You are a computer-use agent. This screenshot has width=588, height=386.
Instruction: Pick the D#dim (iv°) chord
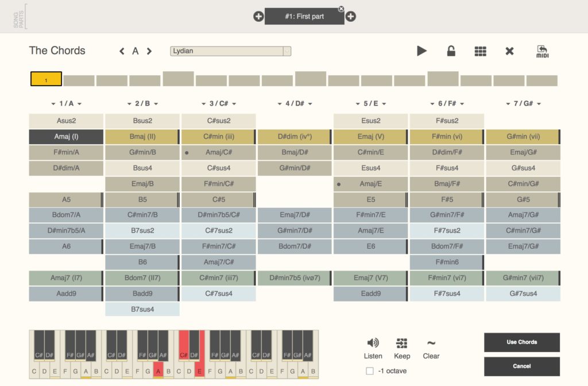295,137
